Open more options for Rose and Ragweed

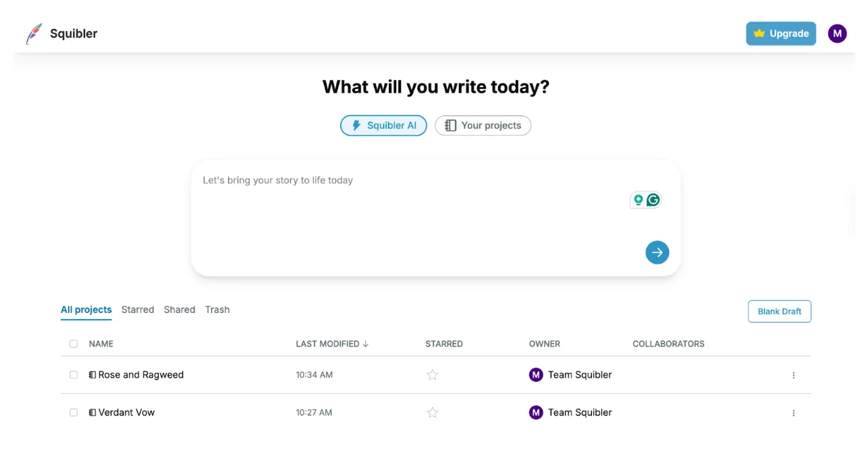[x=793, y=375]
